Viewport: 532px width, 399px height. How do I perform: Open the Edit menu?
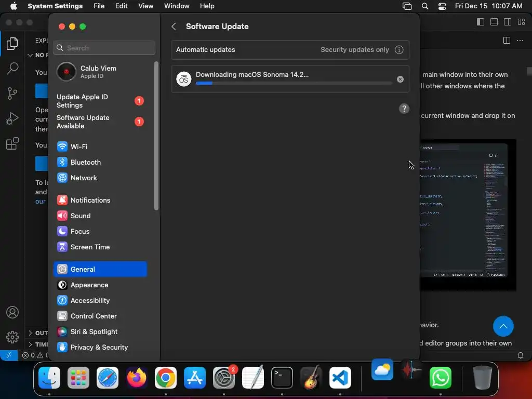(x=121, y=6)
